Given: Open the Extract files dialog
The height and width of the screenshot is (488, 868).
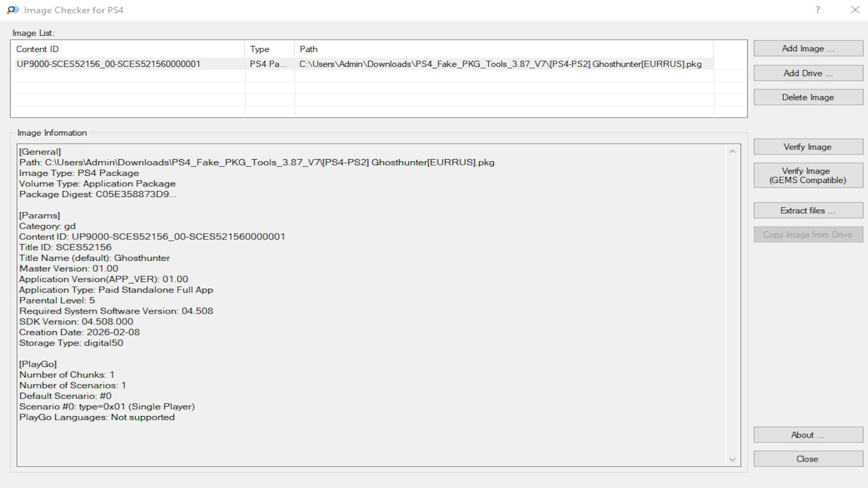Looking at the screenshot, I should pos(808,211).
